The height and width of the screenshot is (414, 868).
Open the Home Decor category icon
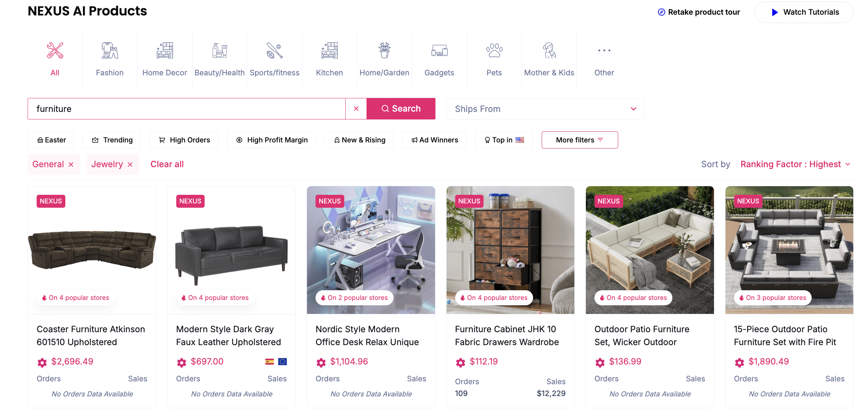165,51
